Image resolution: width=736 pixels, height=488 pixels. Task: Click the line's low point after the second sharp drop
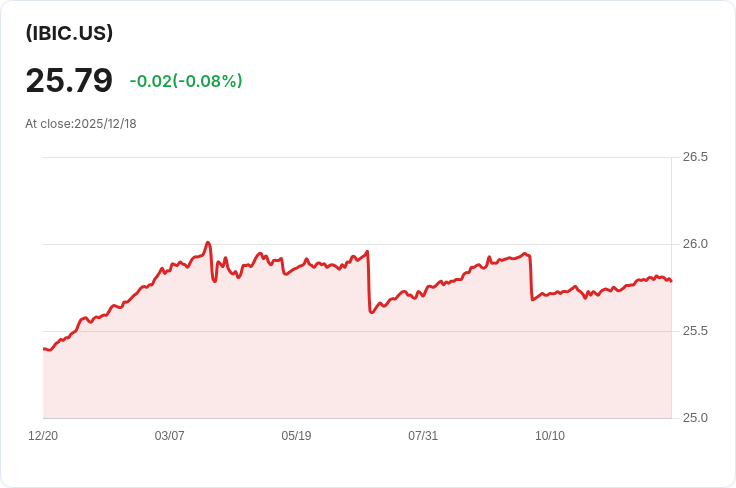(533, 299)
